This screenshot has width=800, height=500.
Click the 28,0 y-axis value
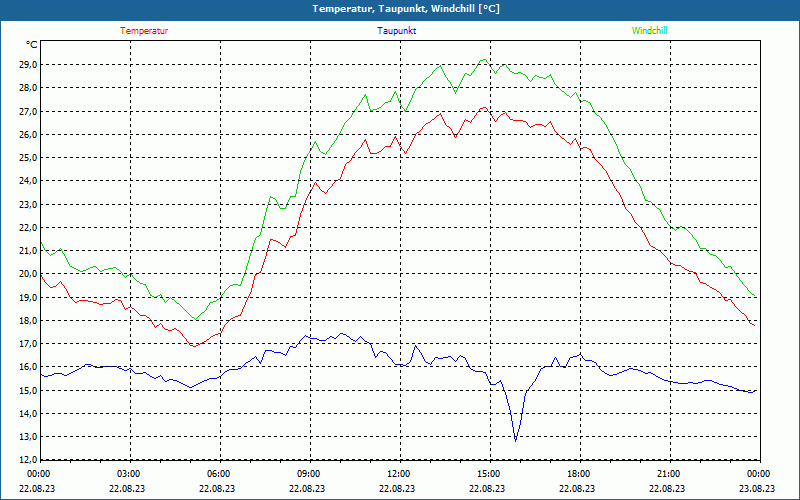coord(28,88)
